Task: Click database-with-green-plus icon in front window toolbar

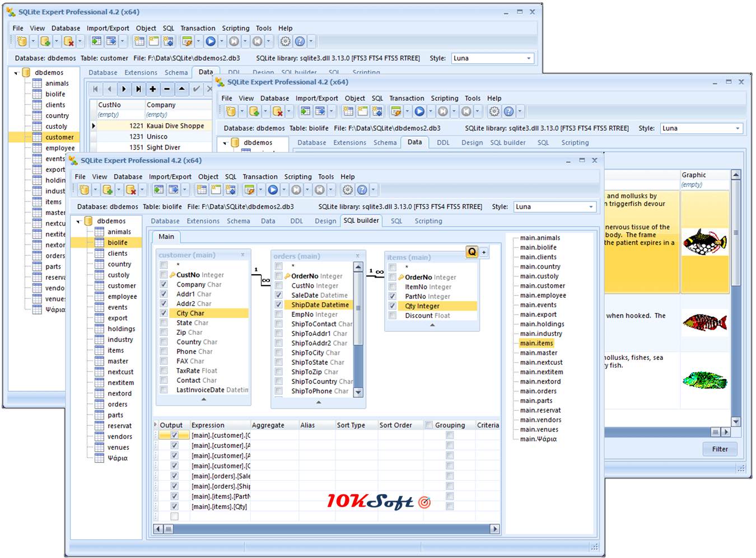Action: (x=108, y=190)
